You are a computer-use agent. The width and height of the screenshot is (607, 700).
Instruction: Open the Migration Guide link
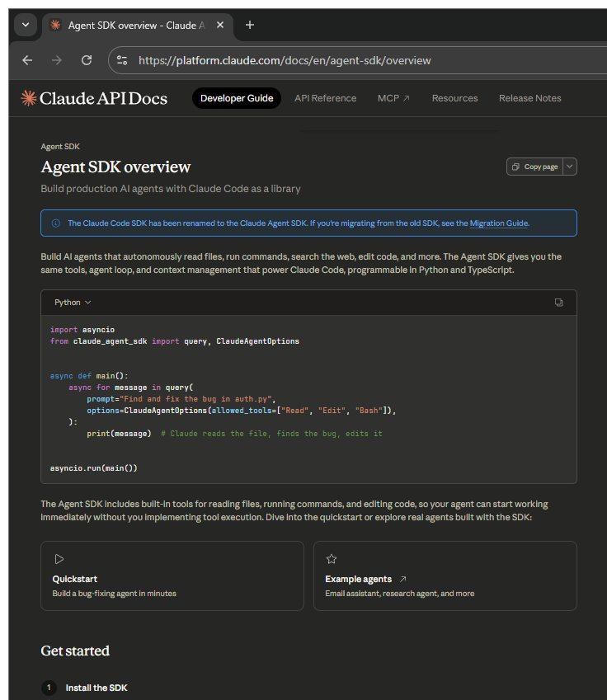pyautogui.click(x=498, y=223)
